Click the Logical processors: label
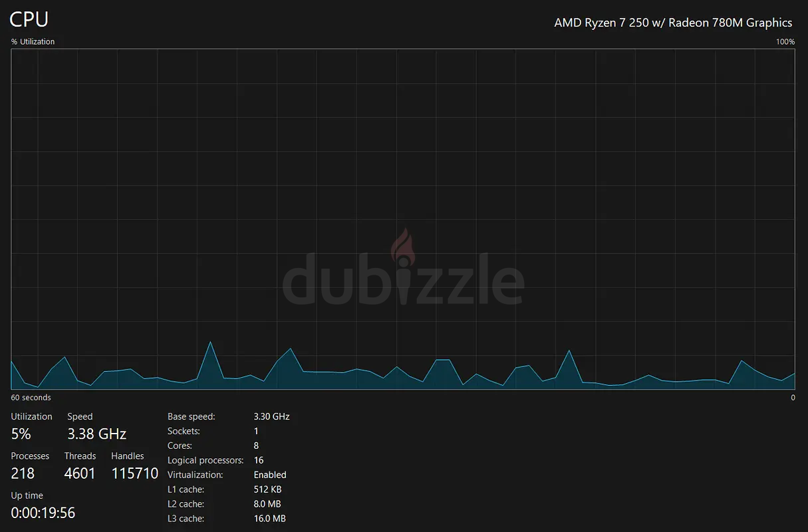 [205, 460]
